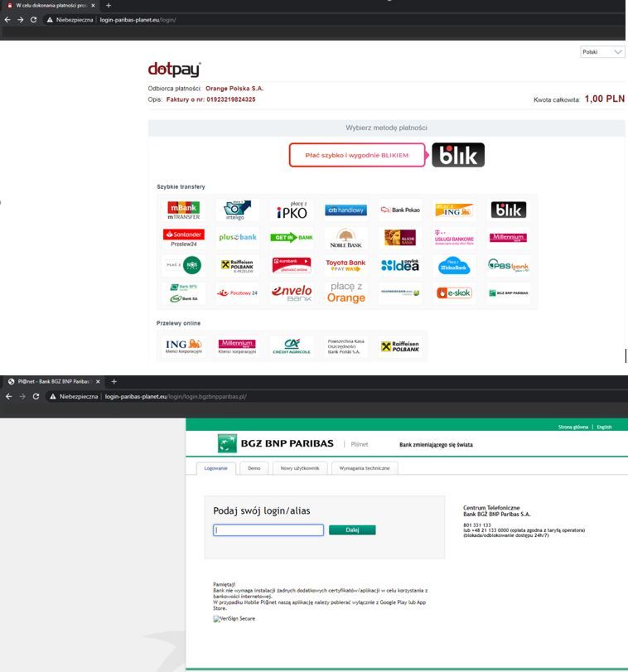Screen dimensions: 628x672
Task: Pick the Credit Agricole online transfer icon
Action: click(x=292, y=346)
